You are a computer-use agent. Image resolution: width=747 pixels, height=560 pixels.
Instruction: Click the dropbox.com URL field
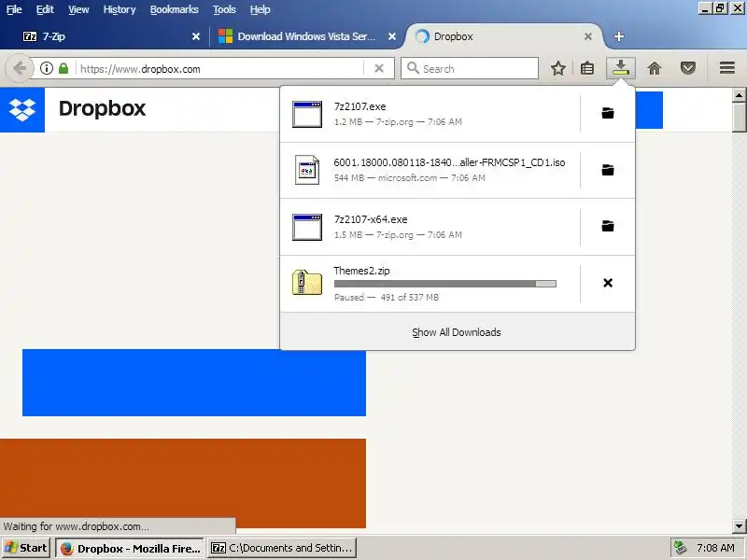(219, 69)
